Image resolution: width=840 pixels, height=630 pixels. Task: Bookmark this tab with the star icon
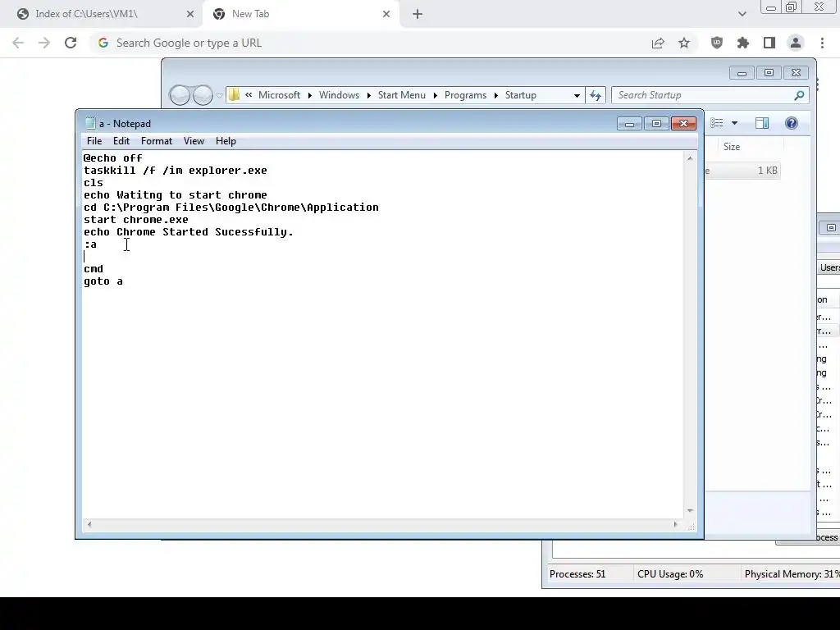point(684,43)
